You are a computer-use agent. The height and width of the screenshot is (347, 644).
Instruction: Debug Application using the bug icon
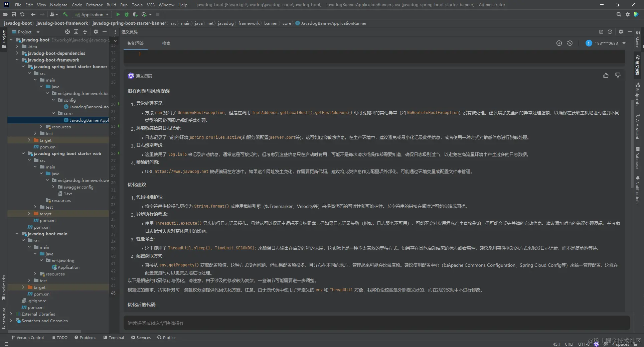[x=127, y=14]
